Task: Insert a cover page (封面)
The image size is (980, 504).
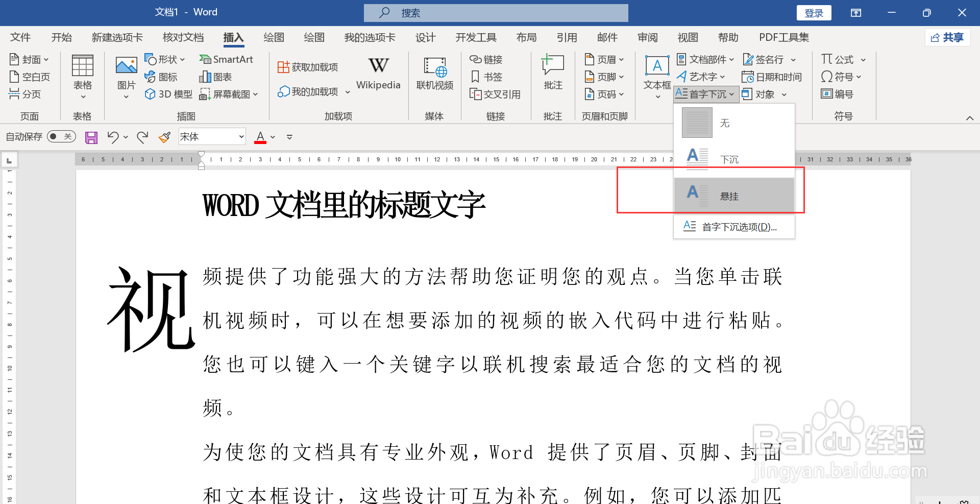Action: point(29,60)
